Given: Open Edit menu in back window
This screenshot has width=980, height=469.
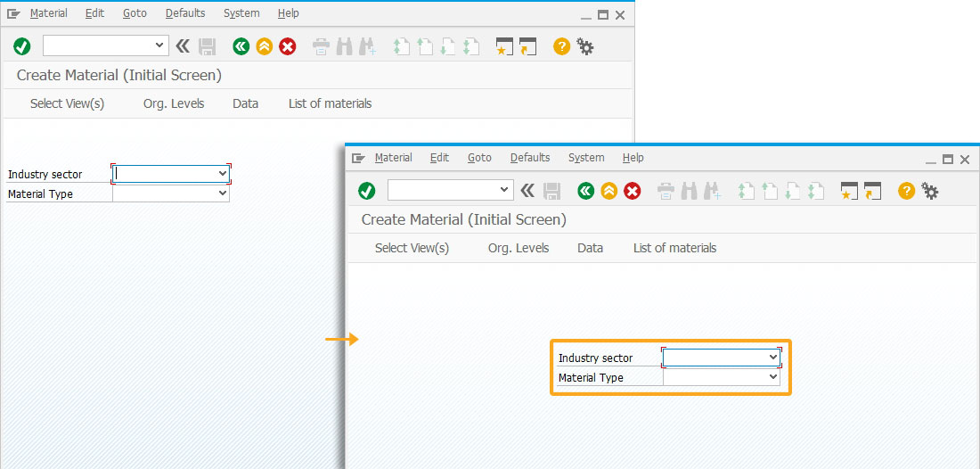Looking at the screenshot, I should click(x=95, y=13).
